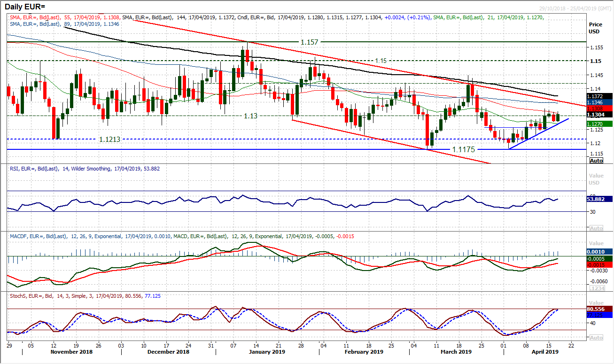The height and width of the screenshot is (364, 614).
Task: Click the MACD line value tag -0.0005
Action: click(599, 258)
